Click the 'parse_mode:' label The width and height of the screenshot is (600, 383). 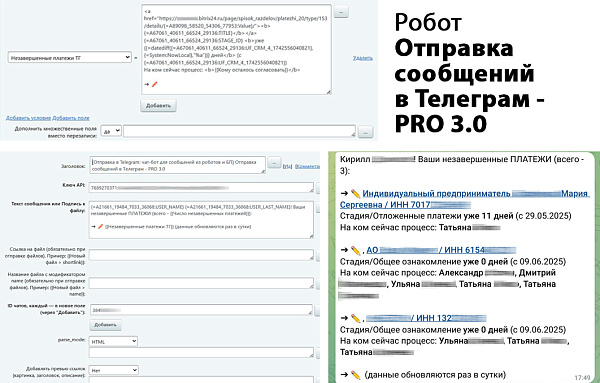click(71, 340)
